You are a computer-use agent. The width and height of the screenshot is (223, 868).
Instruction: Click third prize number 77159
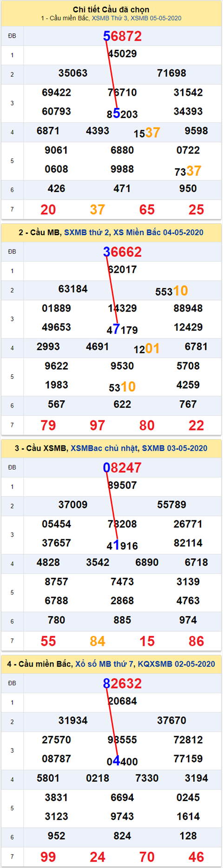coord(188,759)
